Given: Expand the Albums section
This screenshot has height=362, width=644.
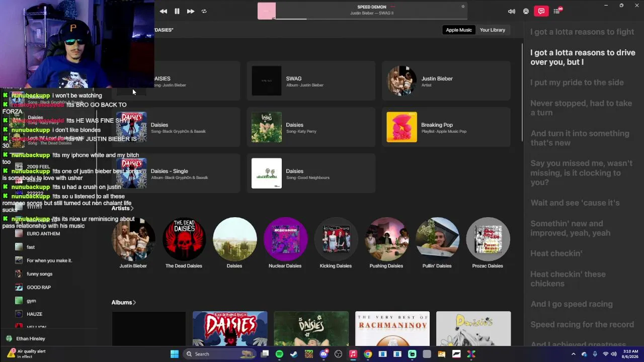Looking at the screenshot, I should pyautogui.click(x=124, y=302).
